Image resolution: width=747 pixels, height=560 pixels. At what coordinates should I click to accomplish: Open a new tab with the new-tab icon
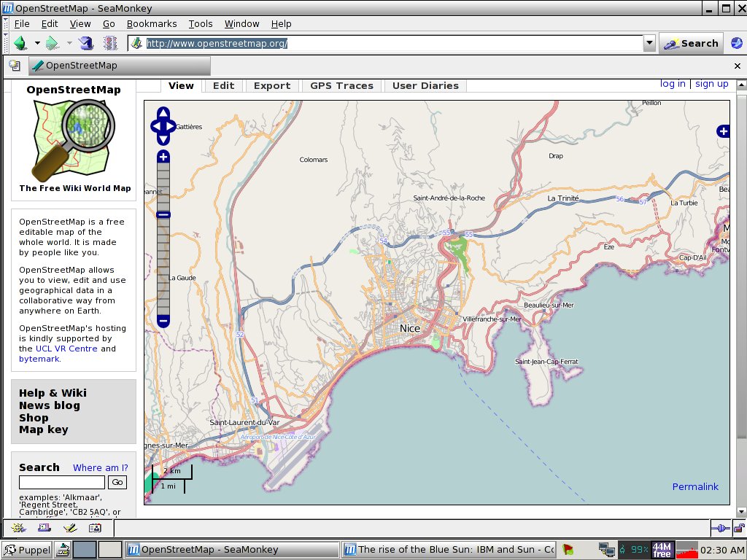click(x=15, y=65)
